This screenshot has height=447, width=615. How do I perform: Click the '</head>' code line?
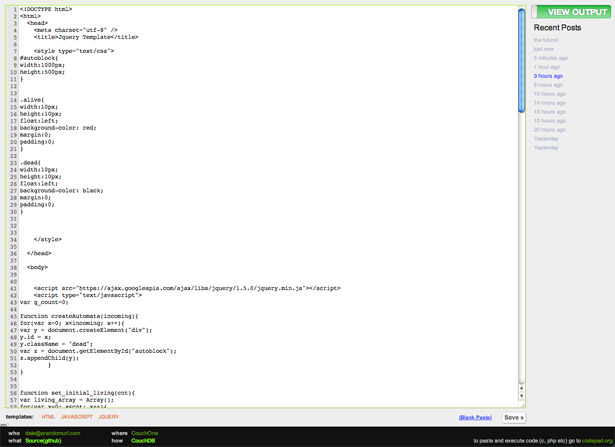tap(39, 253)
